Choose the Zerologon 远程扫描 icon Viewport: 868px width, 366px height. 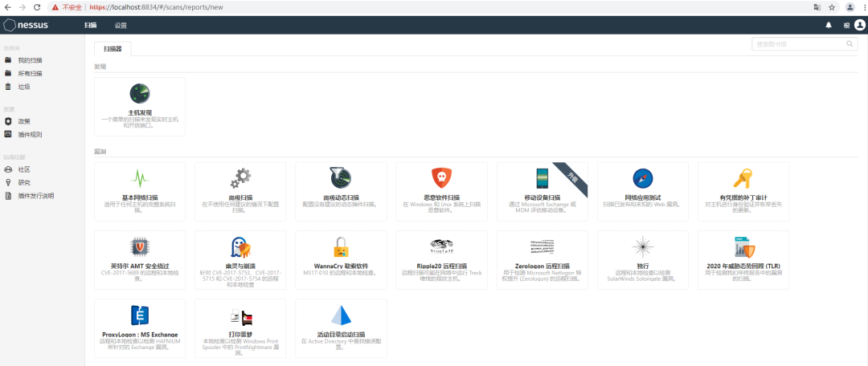[542, 247]
